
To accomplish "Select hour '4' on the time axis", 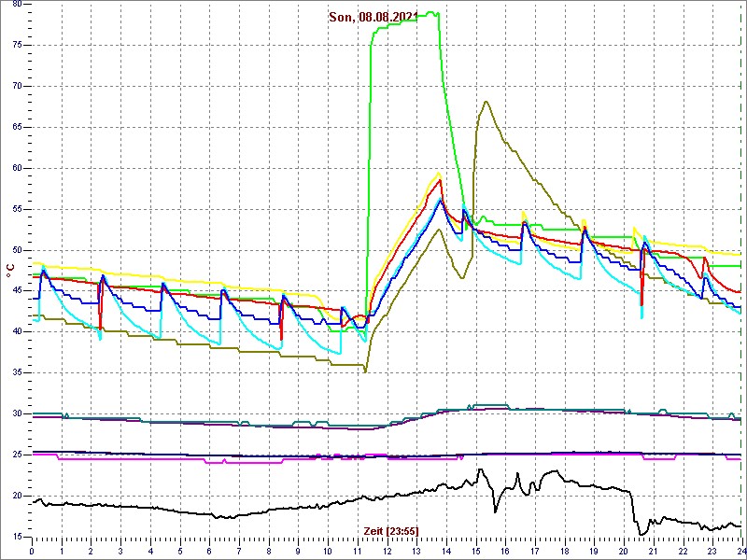I will (x=150, y=551).
